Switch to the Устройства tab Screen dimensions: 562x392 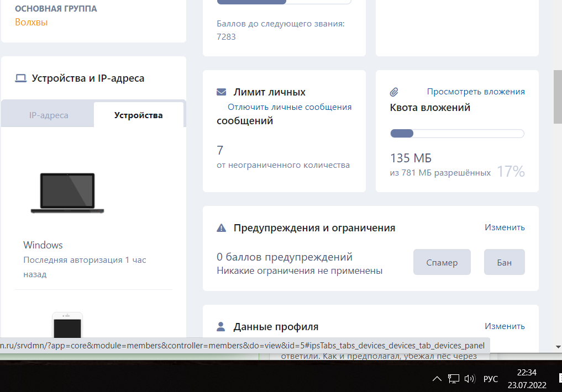click(138, 115)
